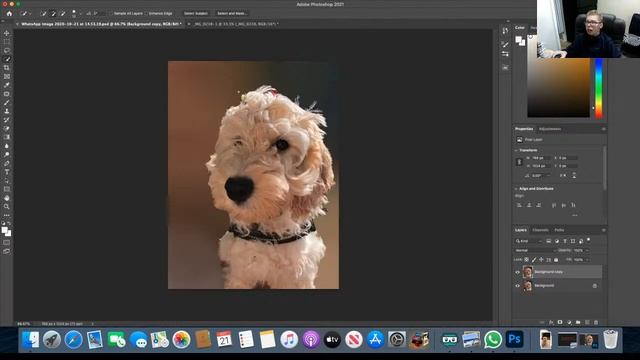The height and width of the screenshot is (360, 640).
Task: Select the Background copy layer thumbnail
Action: tap(527, 272)
